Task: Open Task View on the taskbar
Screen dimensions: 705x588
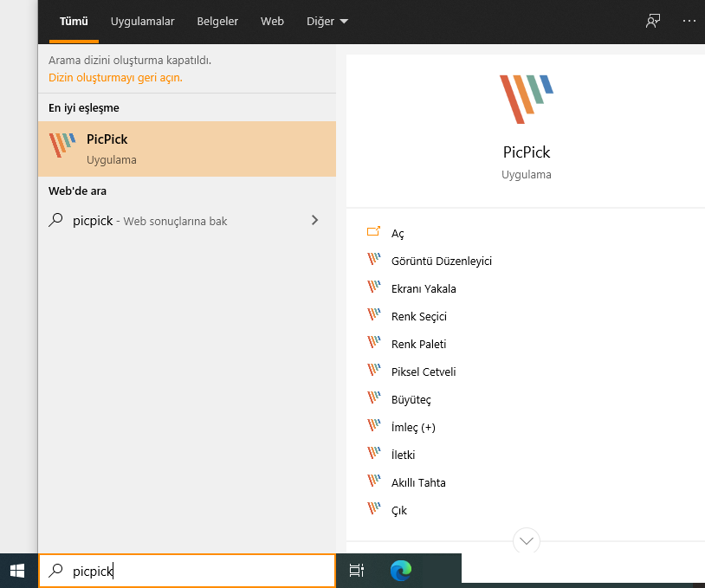Action: click(356, 570)
